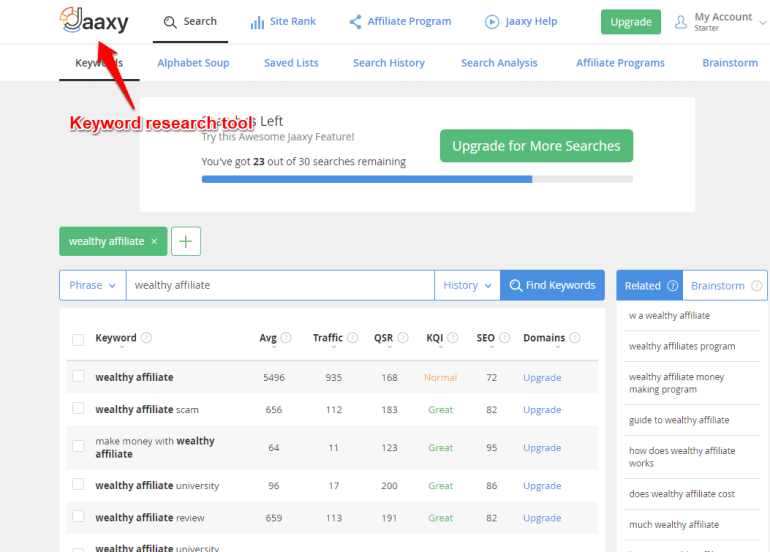Open the Search History tab

coord(389,63)
